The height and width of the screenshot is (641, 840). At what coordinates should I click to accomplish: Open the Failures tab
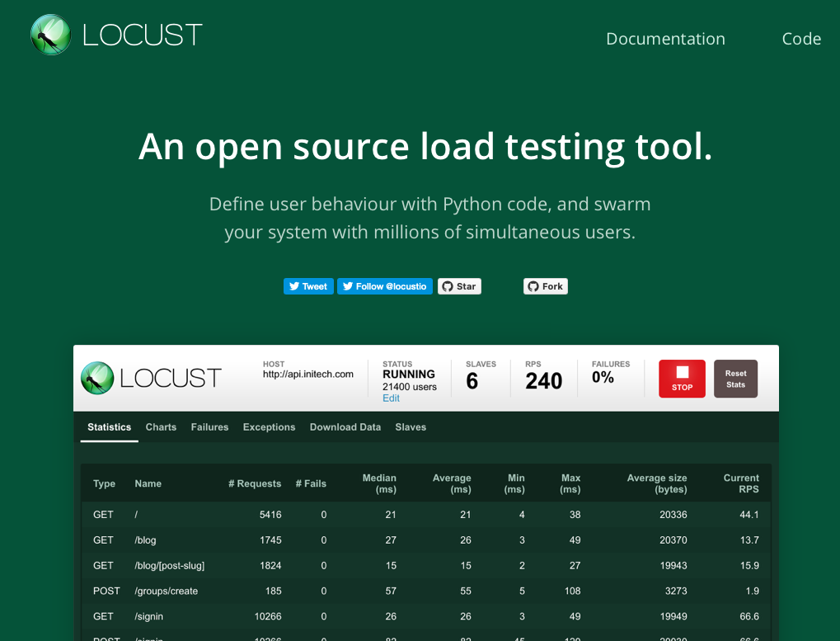coord(209,427)
